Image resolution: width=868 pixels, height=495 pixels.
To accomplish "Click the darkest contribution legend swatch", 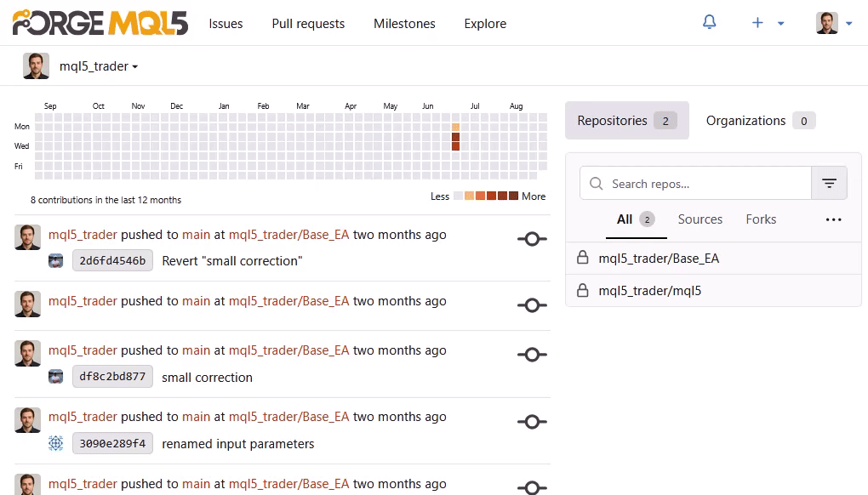I will point(513,196).
